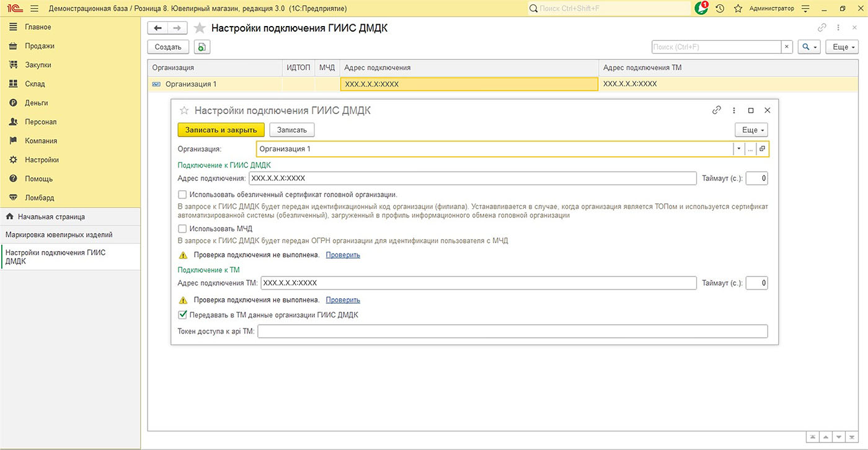Viewport: 868px width, 450px height.
Task: Click the green copy-document icon beside Создать
Action: (202, 47)
